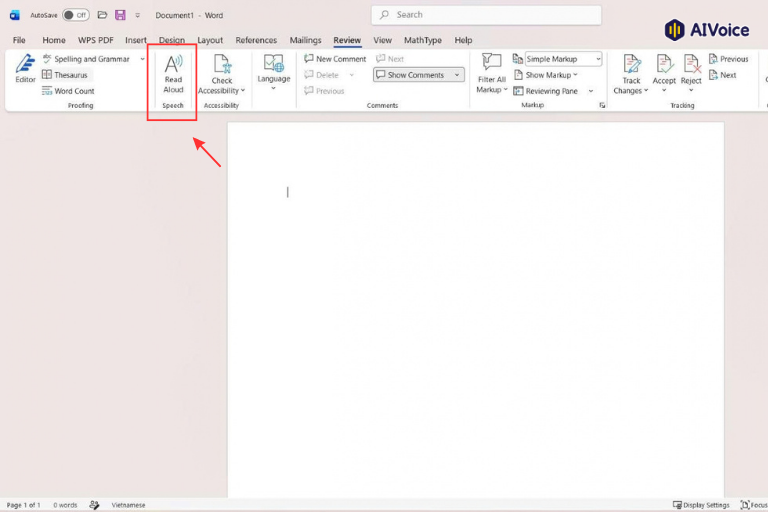This screenshot has height=512, width=768.
Task: Click Page 1 of 1 status
Action: click(x=23, y=505)
